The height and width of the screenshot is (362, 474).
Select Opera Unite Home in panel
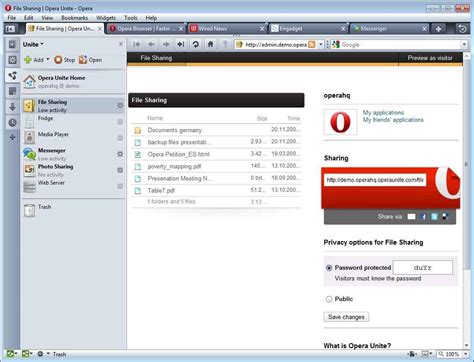(x=73, y=82)
